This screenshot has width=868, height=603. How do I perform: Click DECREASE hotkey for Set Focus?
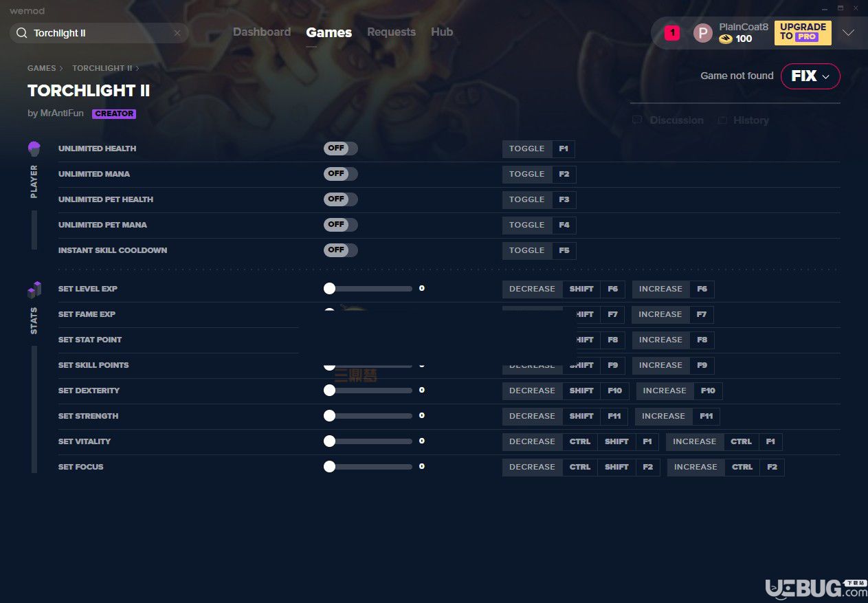[x=532, y=467]
